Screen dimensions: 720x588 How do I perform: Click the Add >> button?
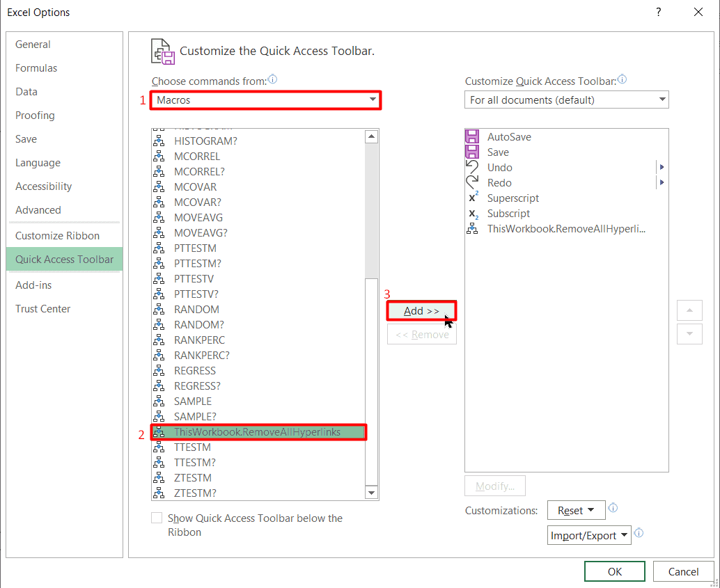421,311
